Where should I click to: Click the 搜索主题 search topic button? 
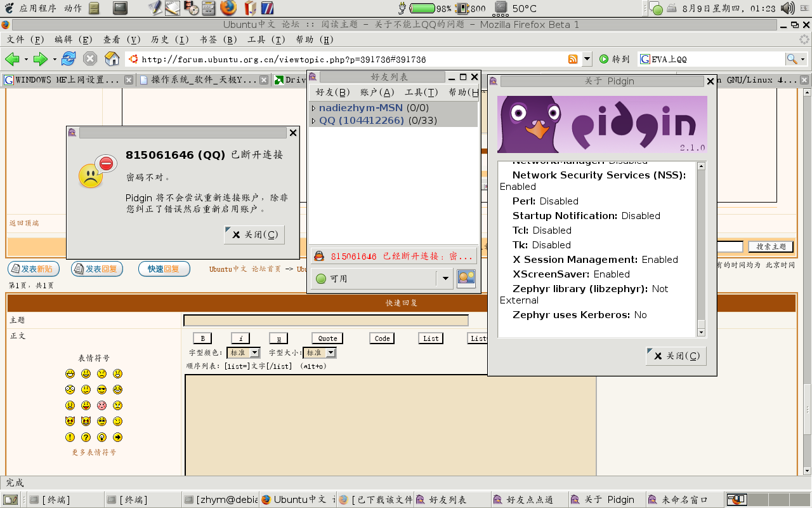[771, 246]
